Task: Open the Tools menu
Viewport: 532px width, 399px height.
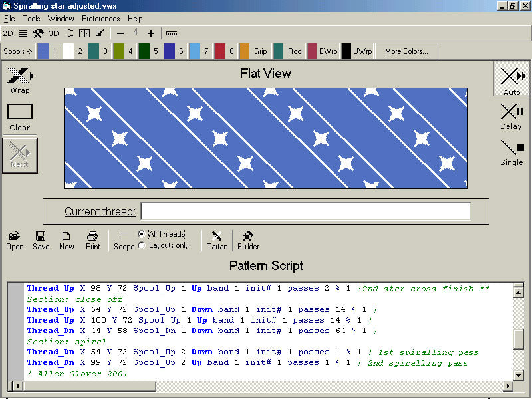Action: tap(31, 19)
